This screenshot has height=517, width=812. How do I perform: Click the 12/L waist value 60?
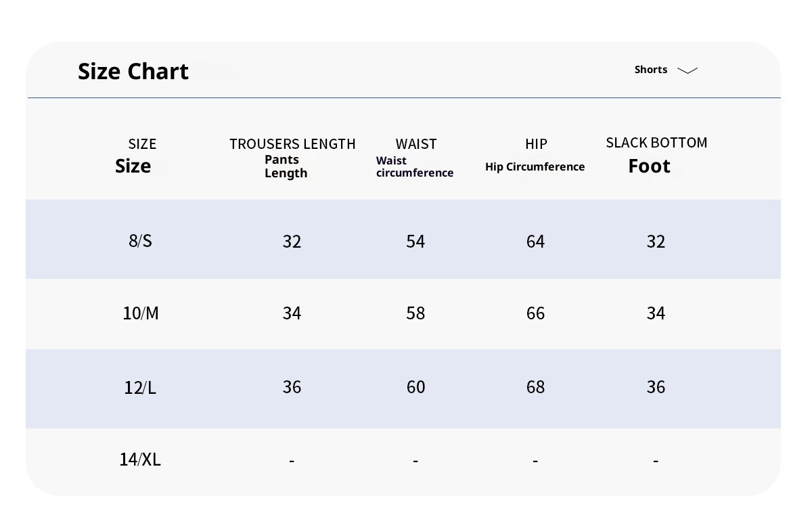(415, 387)
